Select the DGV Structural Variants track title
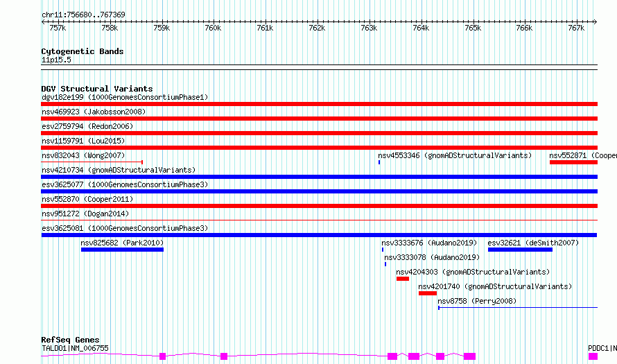 tap(97, 89)
